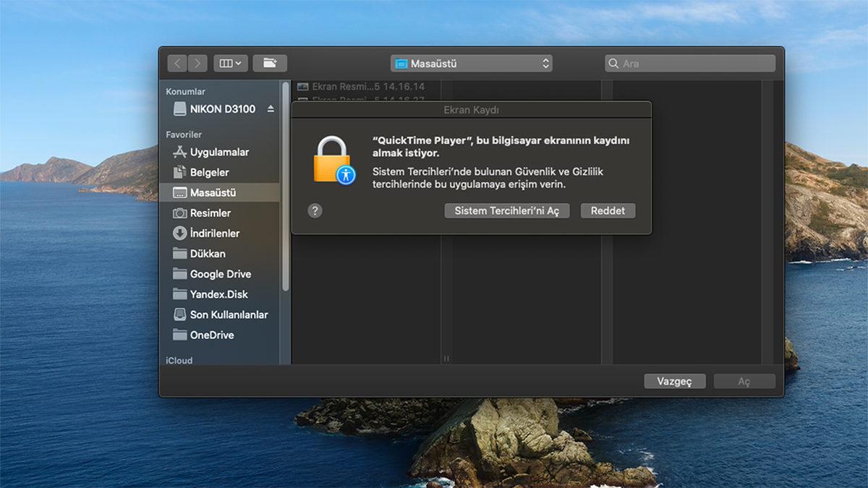
Task: Click inside the Ara search field
Action: tap(689, 64)
